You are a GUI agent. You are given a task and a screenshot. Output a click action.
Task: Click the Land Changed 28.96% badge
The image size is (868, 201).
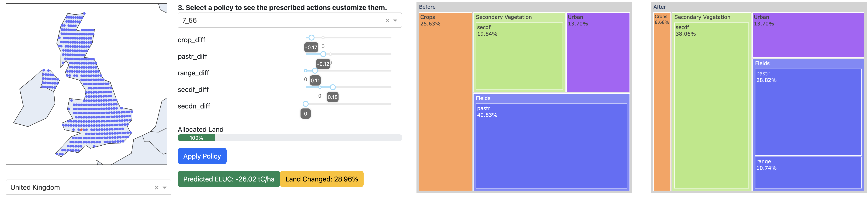coord(322,179)
